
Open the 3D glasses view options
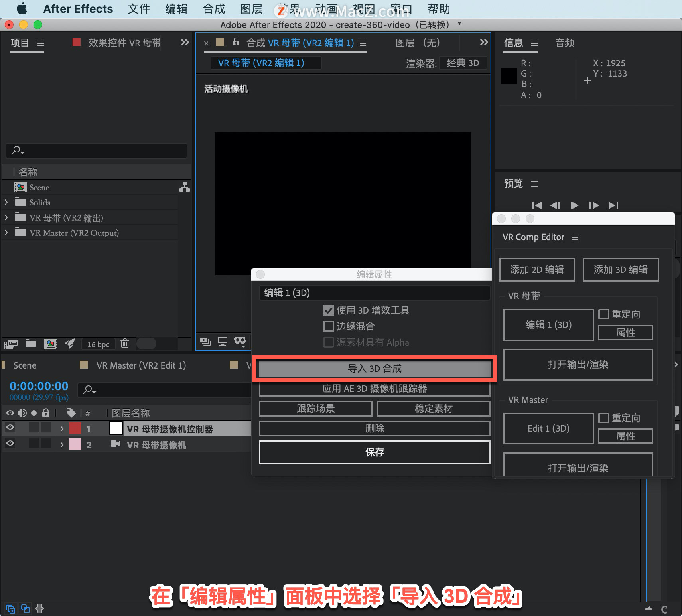tap(240, 341)
